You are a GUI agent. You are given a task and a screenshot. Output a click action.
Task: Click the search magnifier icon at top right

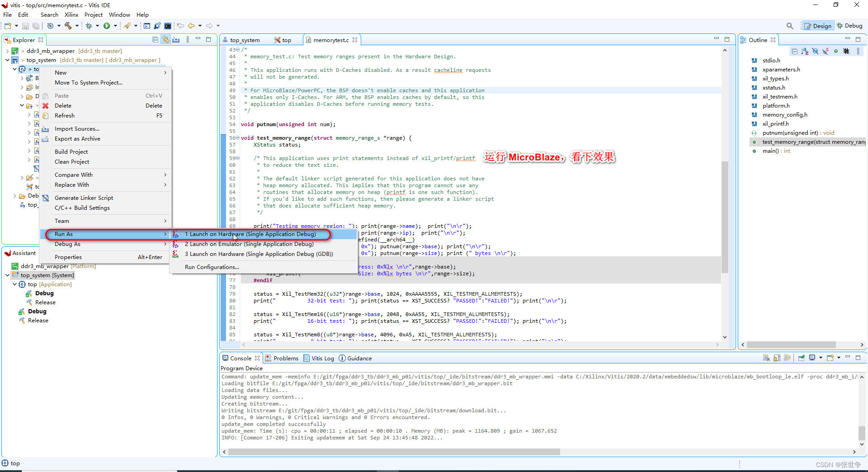[x=790, y=26]
